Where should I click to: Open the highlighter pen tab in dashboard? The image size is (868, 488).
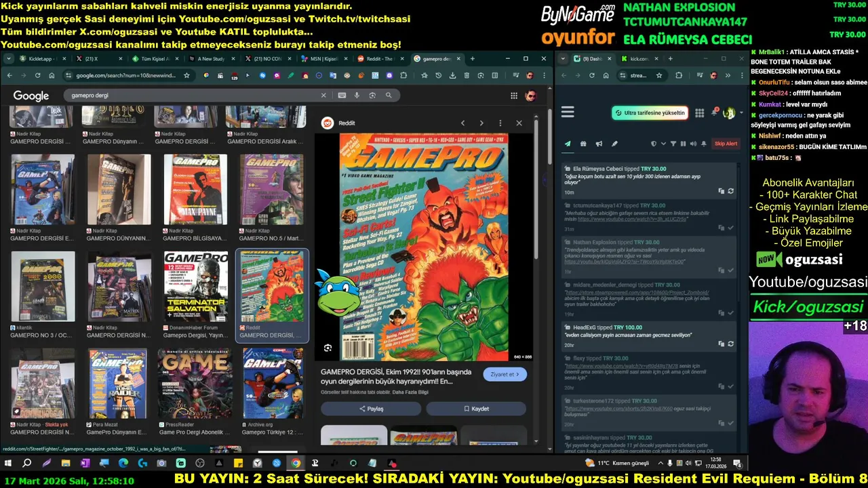[x=614, y=144]
